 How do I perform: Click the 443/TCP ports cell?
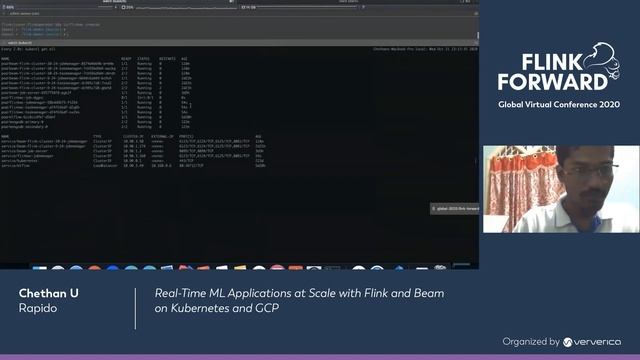187,161
